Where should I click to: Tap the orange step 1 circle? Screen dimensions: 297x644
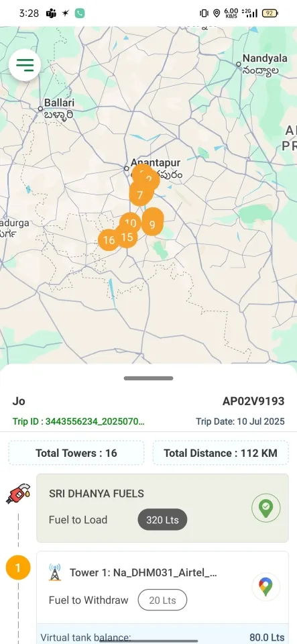coord(17,568)
